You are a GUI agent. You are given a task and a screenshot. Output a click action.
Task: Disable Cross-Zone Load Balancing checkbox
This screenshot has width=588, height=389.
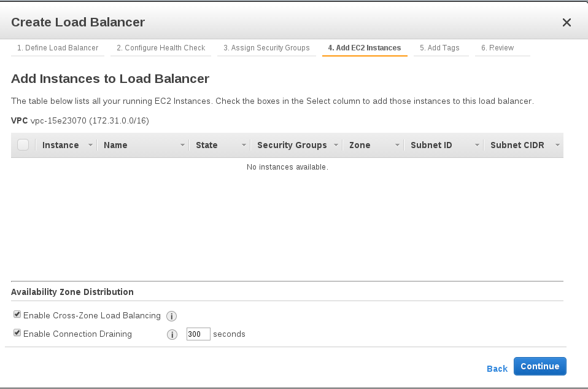pyautogui.click(x=17, y=315)
